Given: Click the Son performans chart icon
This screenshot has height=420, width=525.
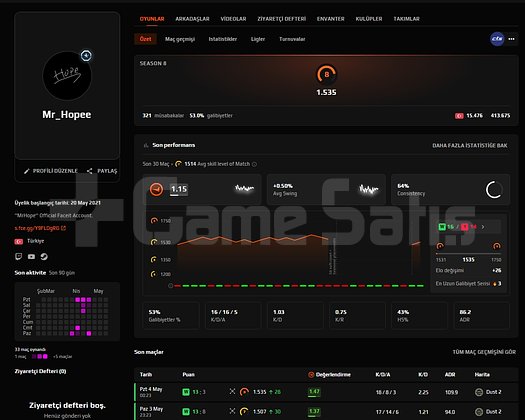Looking at the screenshot, I should click(146, 145).
